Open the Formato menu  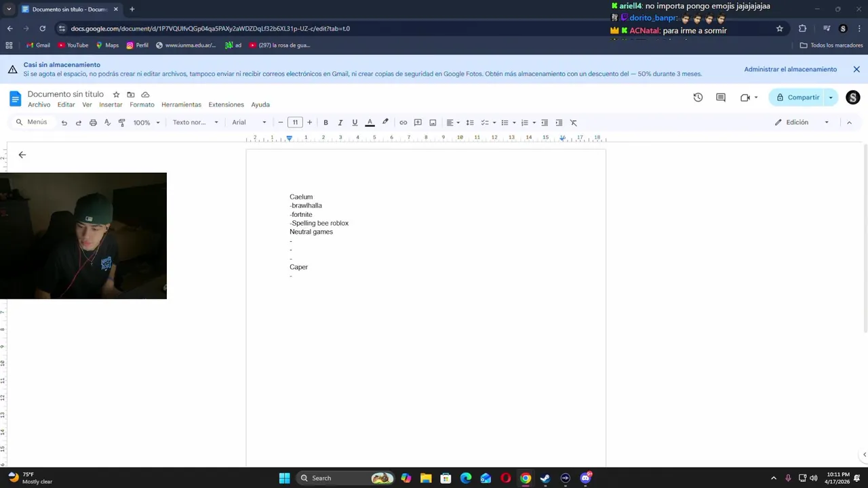point(142,105)
